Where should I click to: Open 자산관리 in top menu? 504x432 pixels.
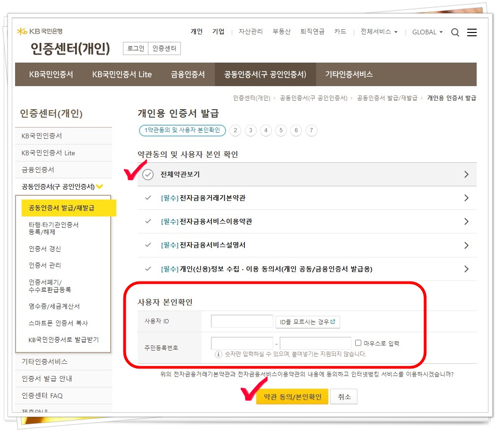click(x=251, y=32)
